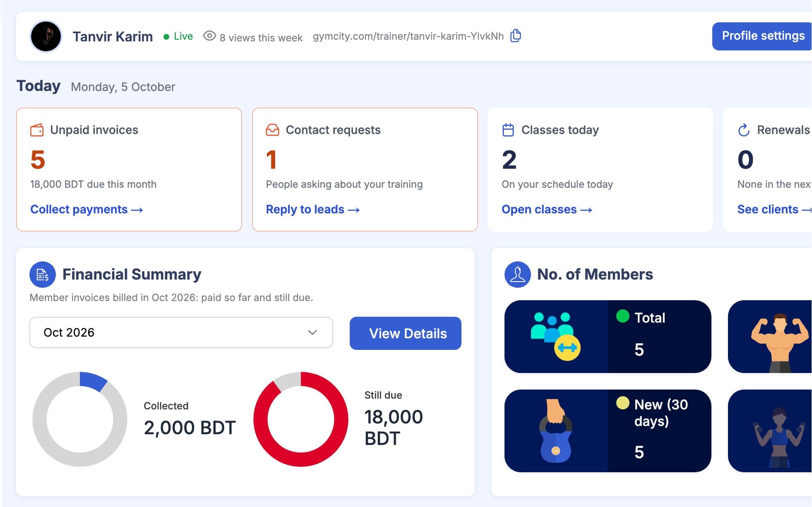This screenshot has width=812, height=507.
Task: Copy the trainer profile URL
Action: click(515, 36)
